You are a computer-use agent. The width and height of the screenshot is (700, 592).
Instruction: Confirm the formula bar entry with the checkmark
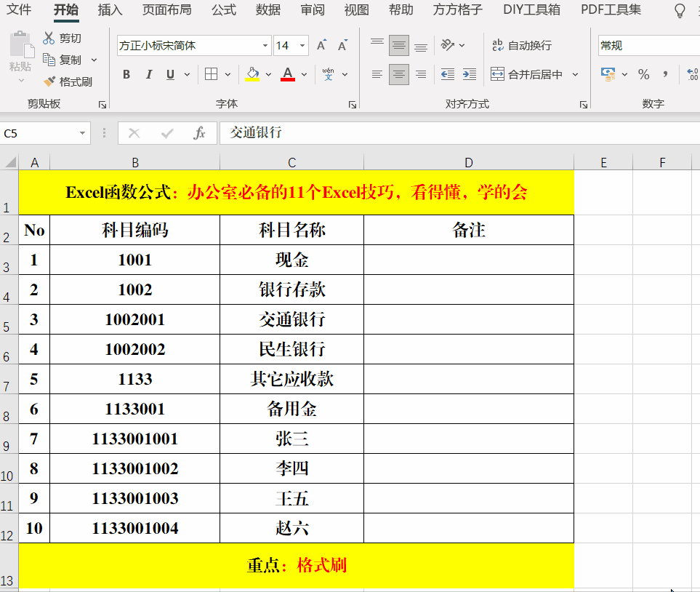167,133
